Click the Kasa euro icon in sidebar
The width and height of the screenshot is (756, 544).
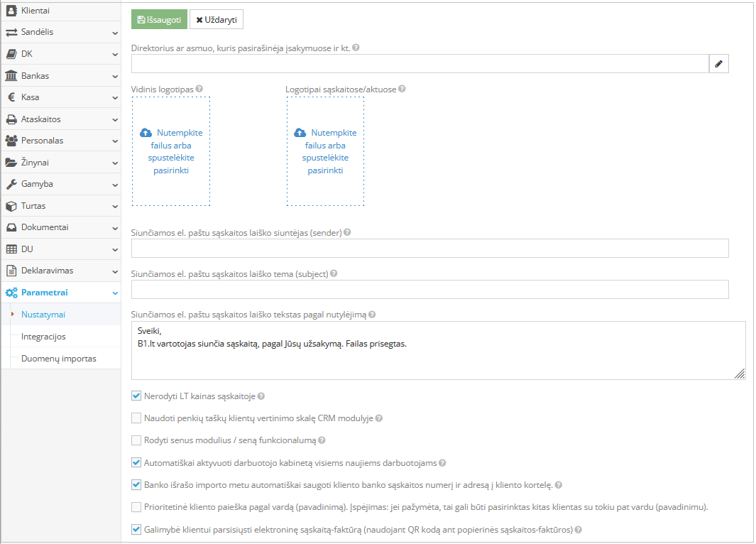point(11,97)
